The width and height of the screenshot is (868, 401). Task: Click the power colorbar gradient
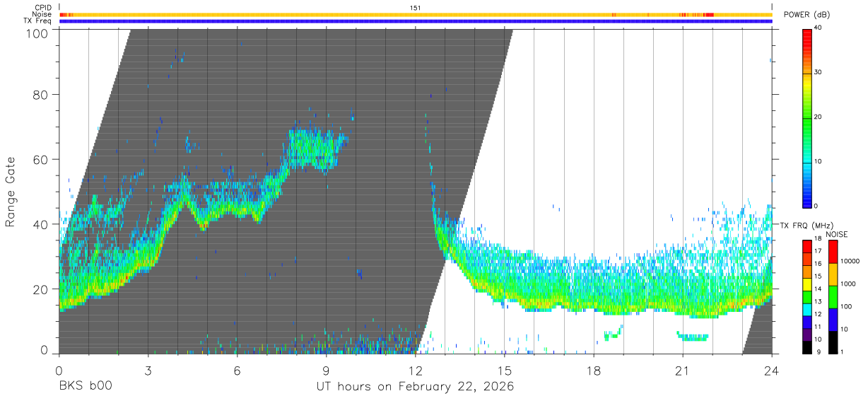click(807, 117)
